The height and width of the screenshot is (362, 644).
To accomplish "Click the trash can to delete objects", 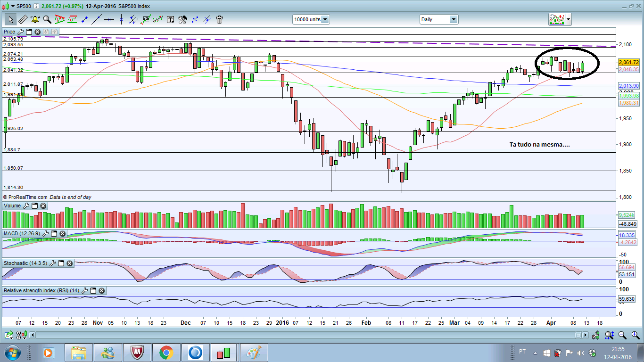I will click(219, 19).
